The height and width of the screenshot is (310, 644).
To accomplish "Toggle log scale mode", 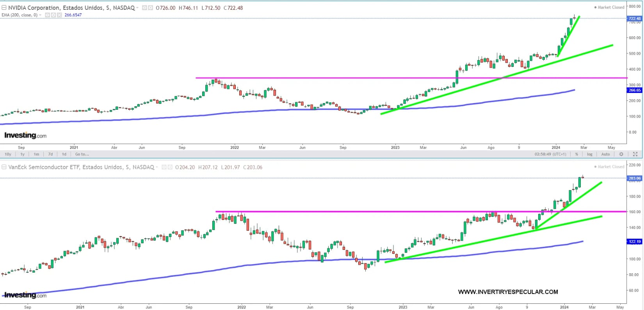I will pos(590,154).
